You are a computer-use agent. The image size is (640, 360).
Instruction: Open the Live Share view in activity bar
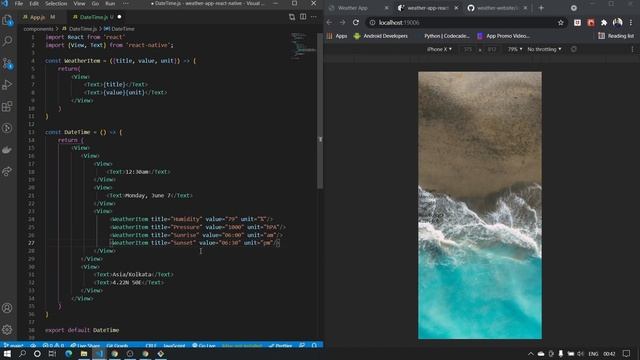[x=7, y=171]
